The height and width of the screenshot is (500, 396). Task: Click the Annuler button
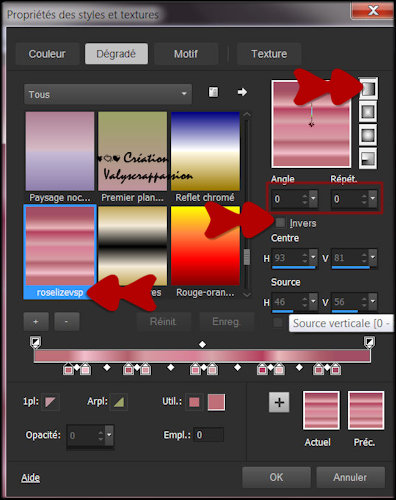click(350, 477)
